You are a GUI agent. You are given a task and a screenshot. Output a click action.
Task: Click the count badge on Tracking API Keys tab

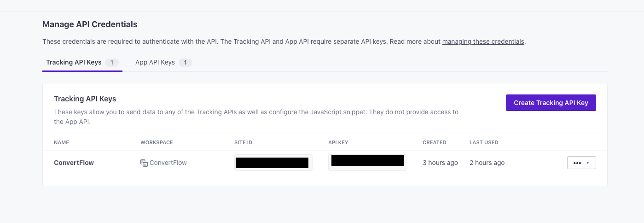(x=112, y=63)
